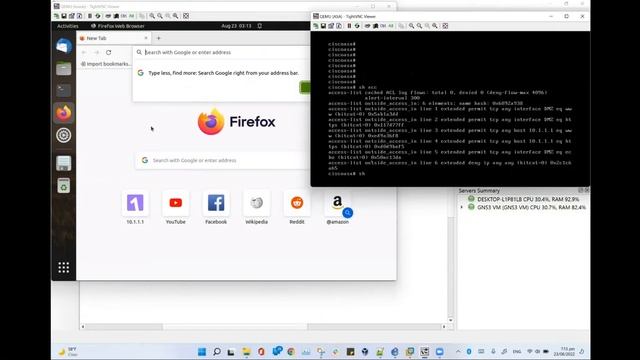Toggle Alt key in ASA VNC toolbar
The width and height of the screenshot is (640, 360).
391,26
